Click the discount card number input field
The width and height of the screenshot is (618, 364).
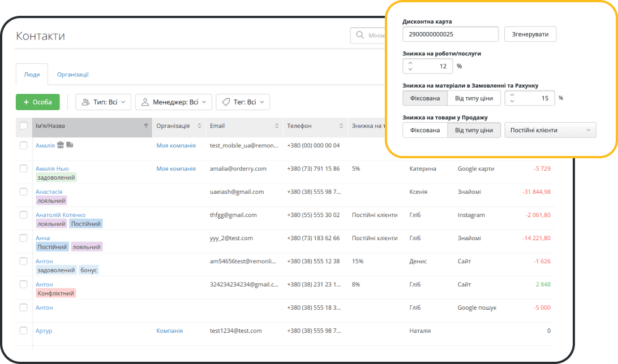click(450, 34)
